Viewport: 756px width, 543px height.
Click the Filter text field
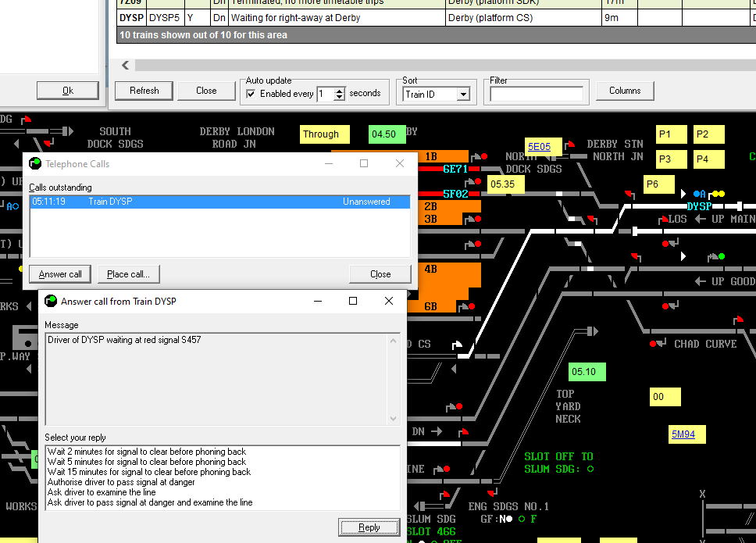536,94
